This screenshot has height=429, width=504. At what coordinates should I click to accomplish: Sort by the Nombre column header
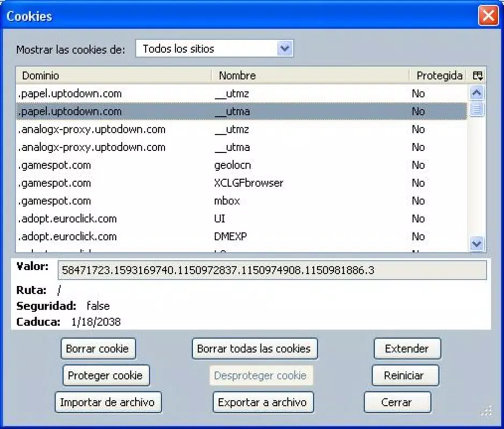point(310,76)
